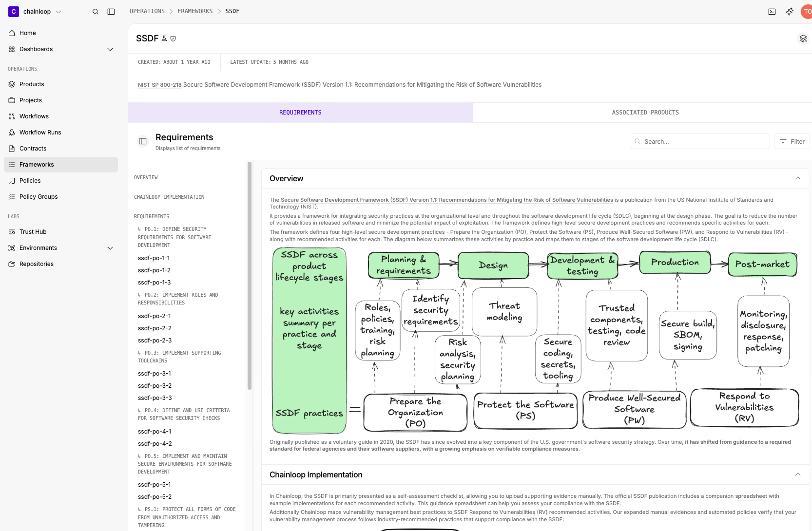812x531 pixels.
Task: Click the requirements list scrollbar
Action: tap(250, 275)
